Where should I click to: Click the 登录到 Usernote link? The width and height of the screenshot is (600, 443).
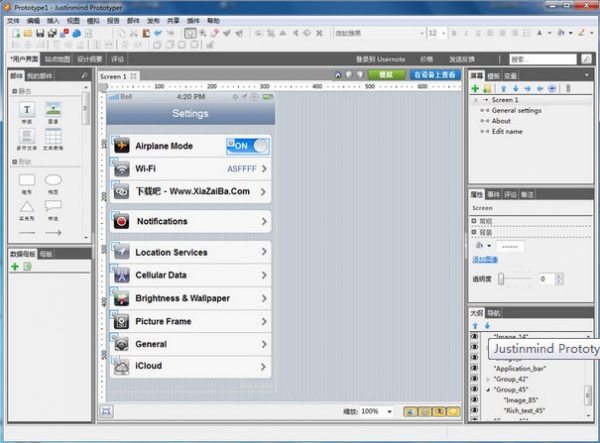pos(380,59)
